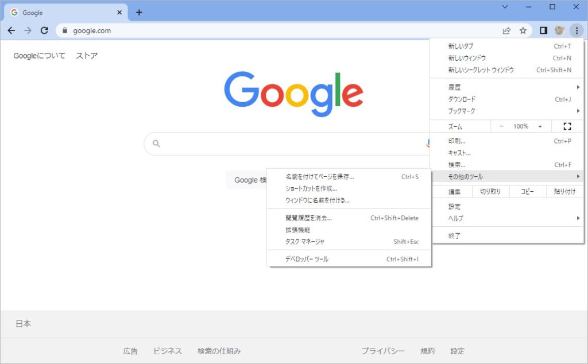Click the Google search input field
Screen dimensions: 588x364
click(x=287, y=144)
